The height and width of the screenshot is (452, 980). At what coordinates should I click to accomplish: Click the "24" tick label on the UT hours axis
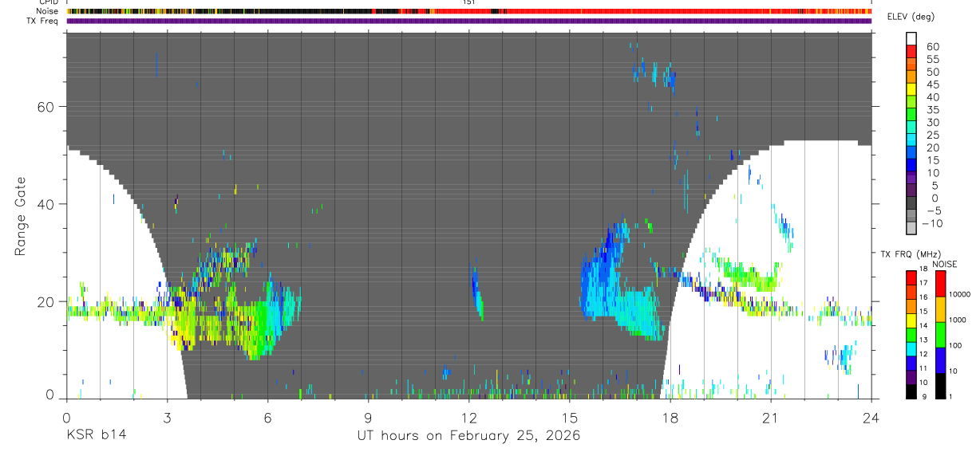(x=871, y=418)
